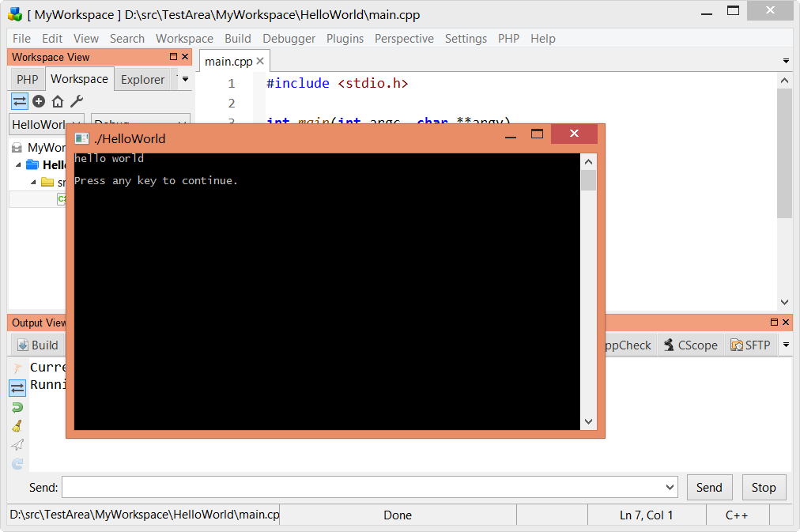Open the Build menu

(x=238, y=38)
